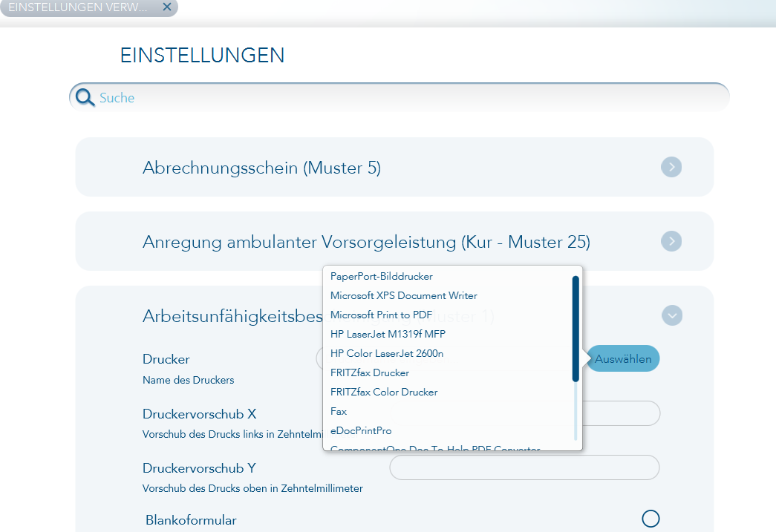
Task: Click the EINSTELLUNGEN page heading
Action: pyautogui.click(x=203, y=55)
